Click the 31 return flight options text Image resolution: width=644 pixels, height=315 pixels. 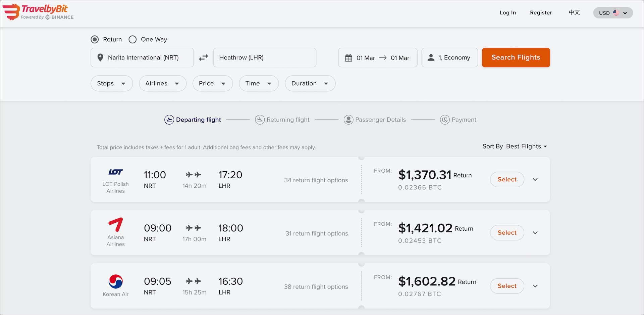(x=317, y=234)
